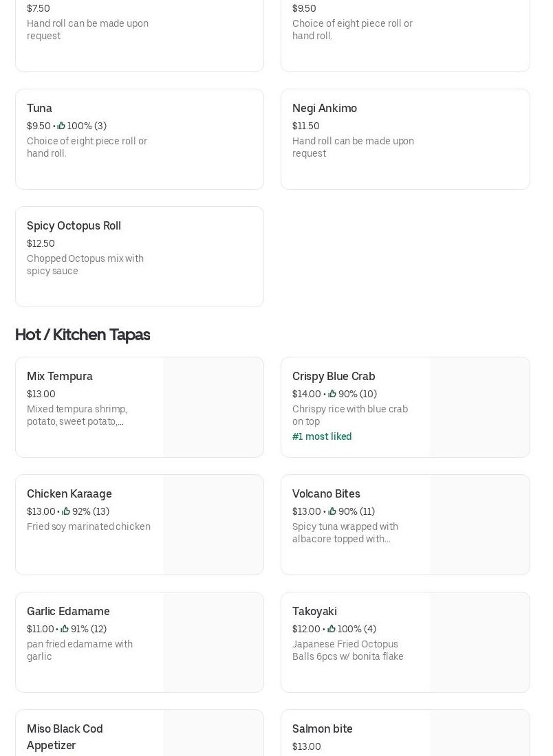This screenshot has height=756, width=553.
Task: Click the Hot / Kitchen Tapas heading
Action: tap(83, 335)
